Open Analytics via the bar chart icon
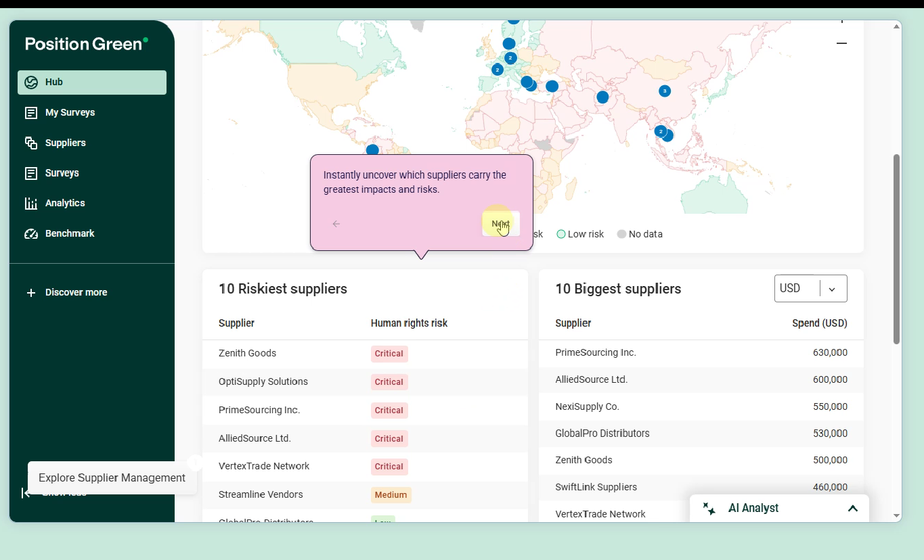The height and width of the screenshot is (560, 924). coord(31,204)
